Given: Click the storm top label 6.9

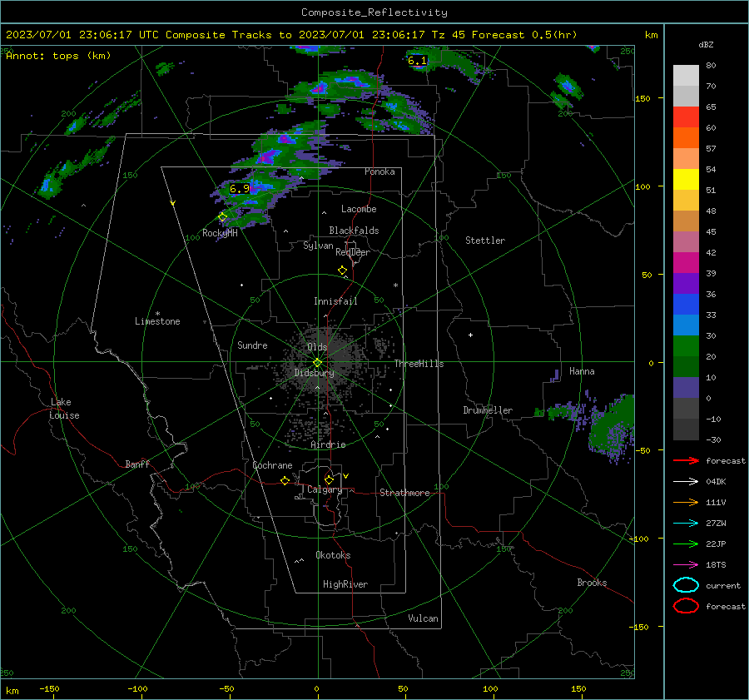Looking at the screenshot, I should (x=240, y=189).
